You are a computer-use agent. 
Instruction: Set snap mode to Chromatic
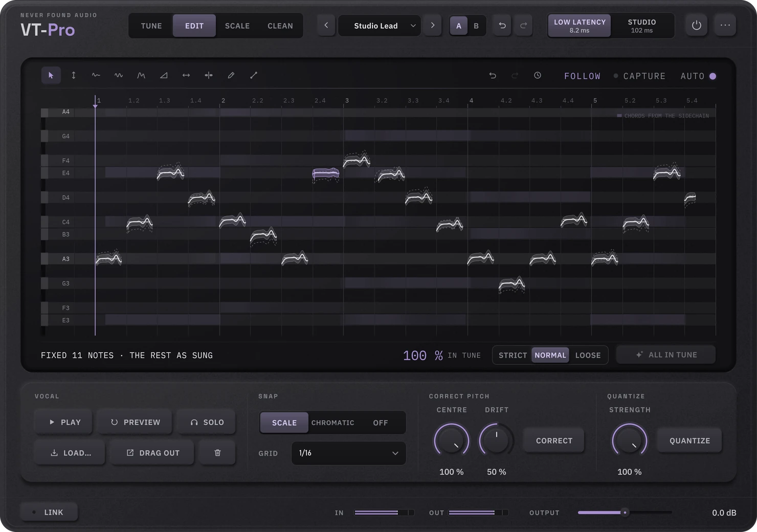333,423
